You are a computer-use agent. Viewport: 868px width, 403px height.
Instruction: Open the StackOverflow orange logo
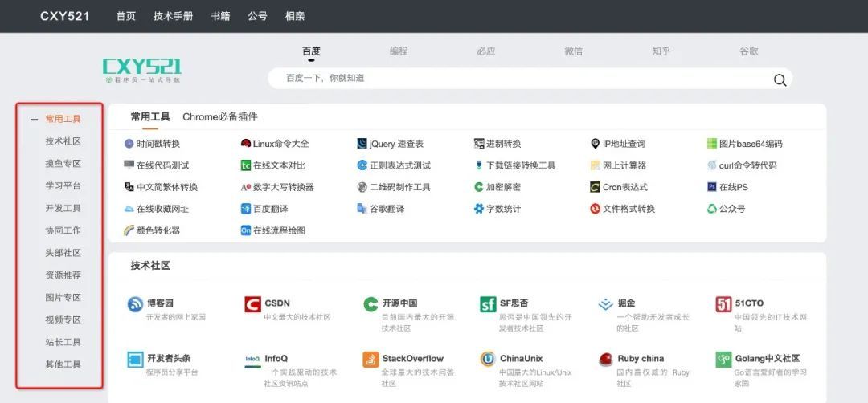371,360
